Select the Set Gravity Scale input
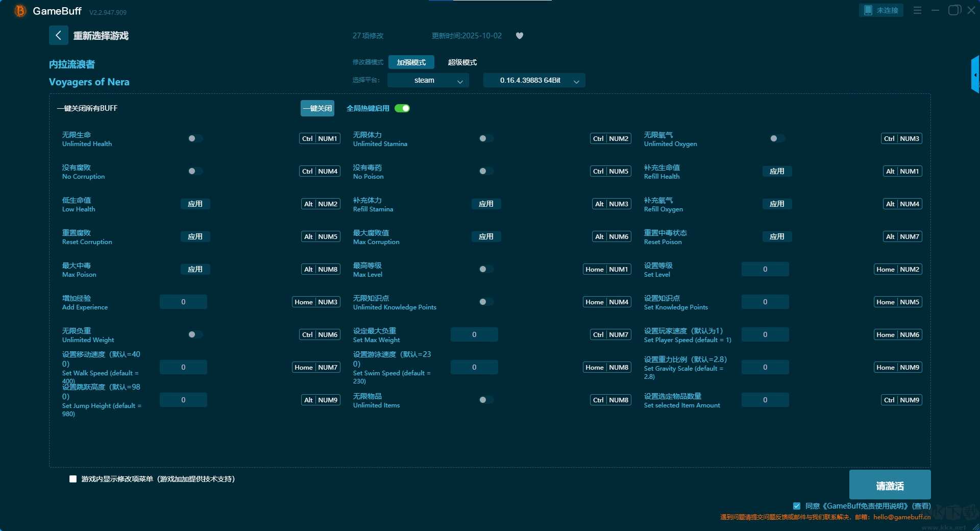This screenshot has width=980, height=531. [765, 367]
